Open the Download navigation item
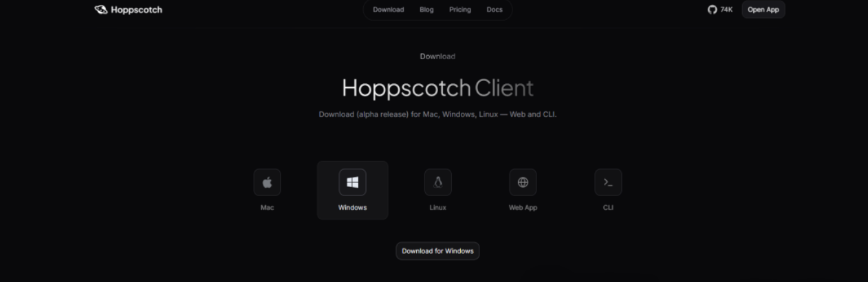Image resolution: width=868 pixels, height=282 pixels. 388,10
